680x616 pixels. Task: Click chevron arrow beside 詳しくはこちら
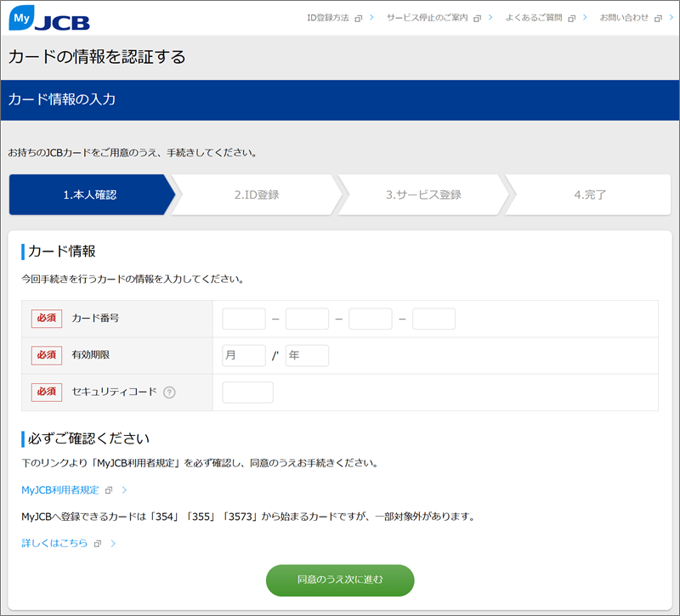coord(113,543)
